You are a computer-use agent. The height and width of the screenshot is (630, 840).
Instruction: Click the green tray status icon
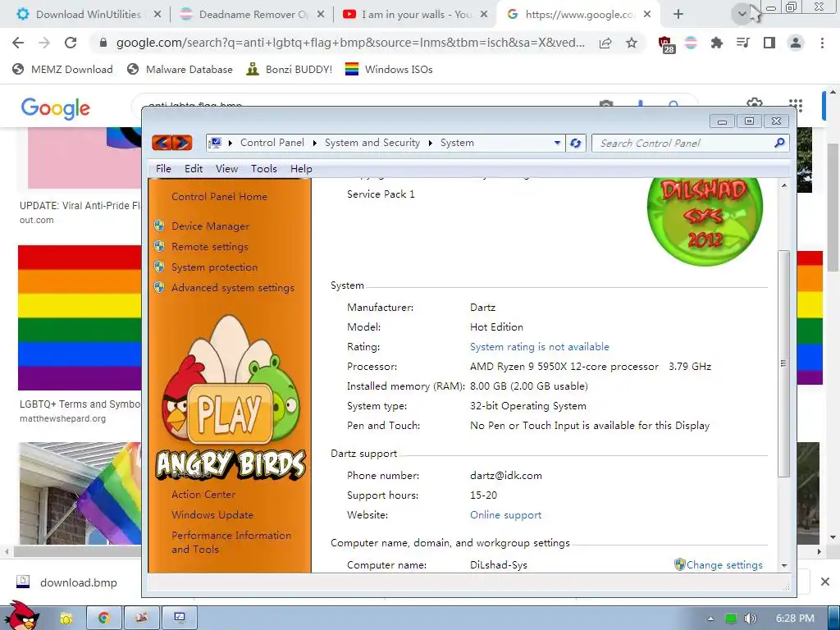tap(731, 619)
